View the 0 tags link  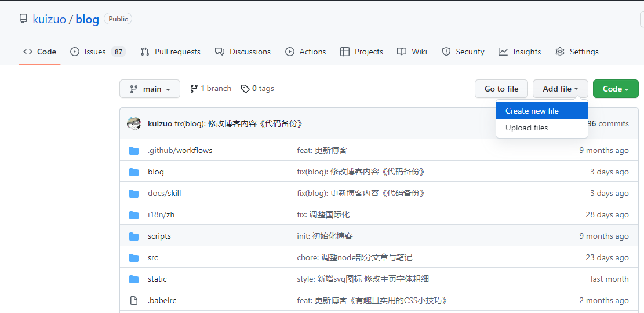pos(257,88)
